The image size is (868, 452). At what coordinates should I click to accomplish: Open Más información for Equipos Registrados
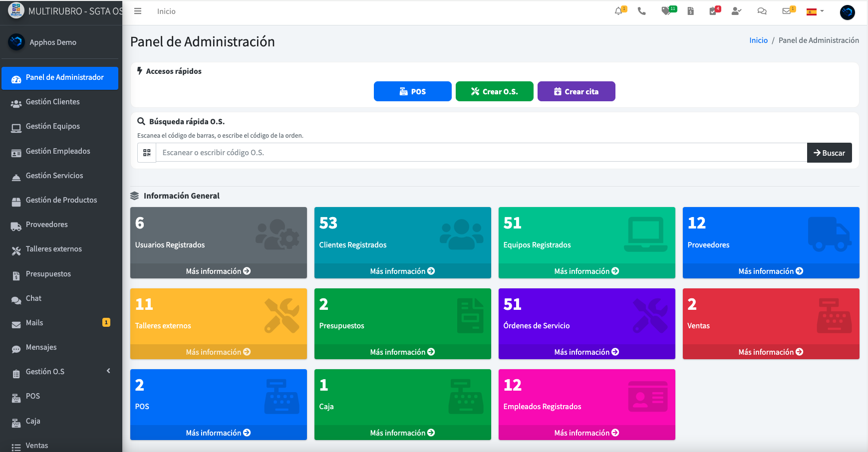(586, 271)
